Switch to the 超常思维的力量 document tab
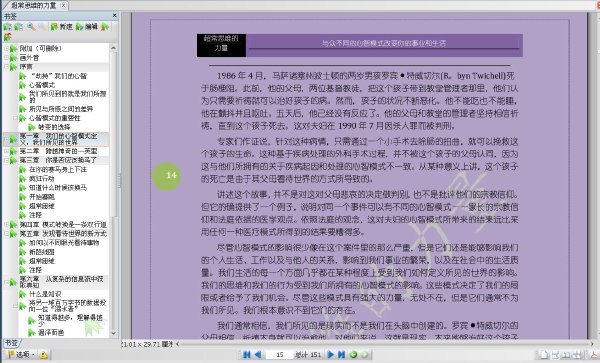 pos(33,5)
